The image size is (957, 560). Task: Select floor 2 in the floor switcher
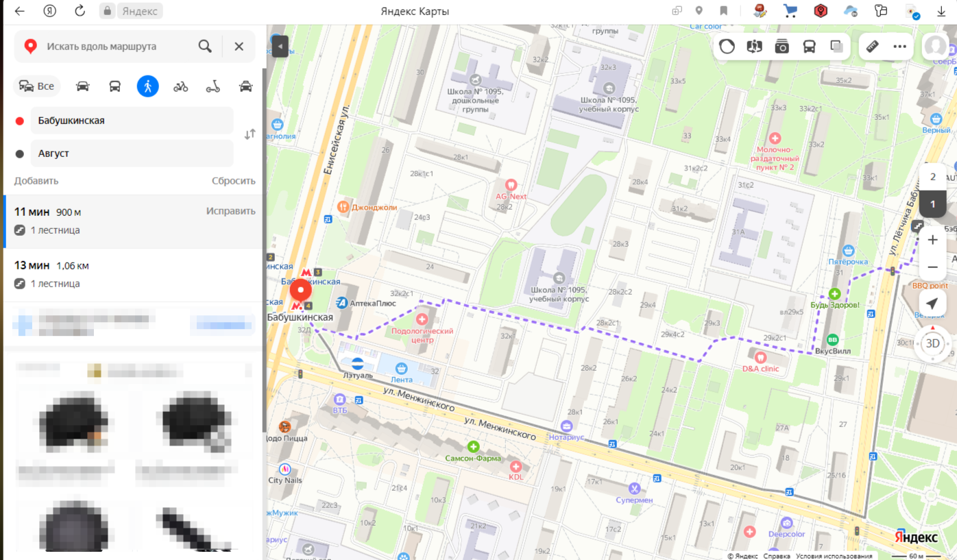(932, 177)
